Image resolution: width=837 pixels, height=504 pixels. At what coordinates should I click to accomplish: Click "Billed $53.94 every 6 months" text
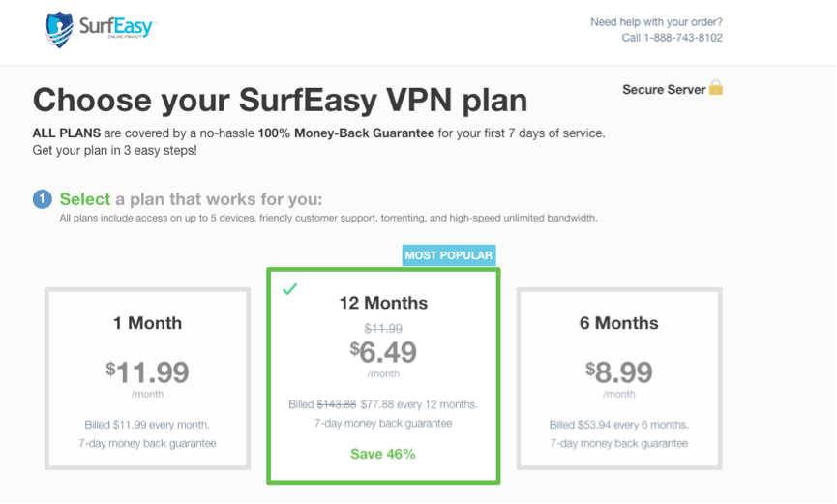(618, 425)
